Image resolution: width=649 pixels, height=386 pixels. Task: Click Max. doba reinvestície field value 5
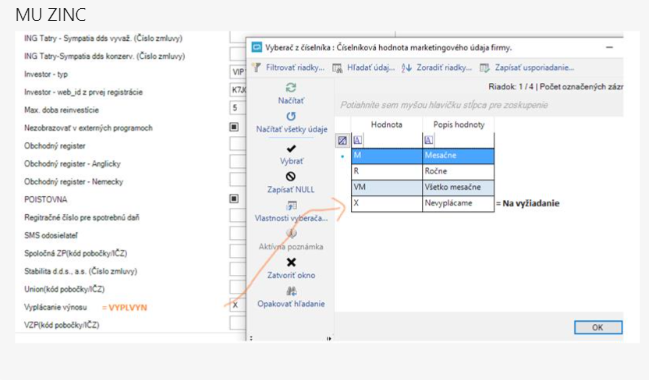point(238,108)
